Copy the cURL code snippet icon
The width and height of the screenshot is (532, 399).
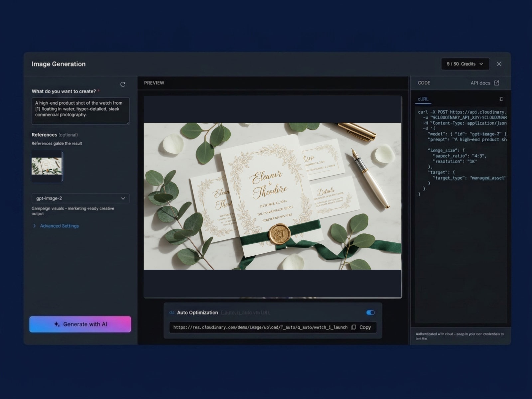point(501,99)
